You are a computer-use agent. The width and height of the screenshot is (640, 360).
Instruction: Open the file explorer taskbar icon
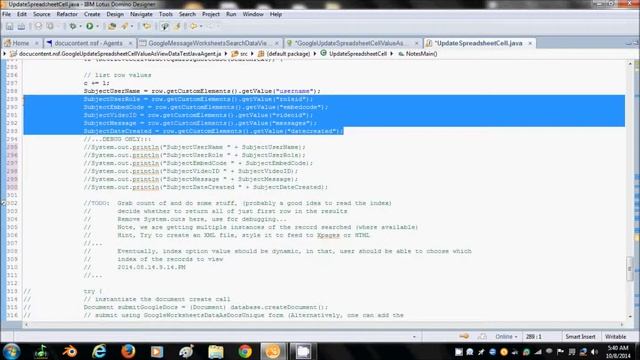click(x=216, y=351)
